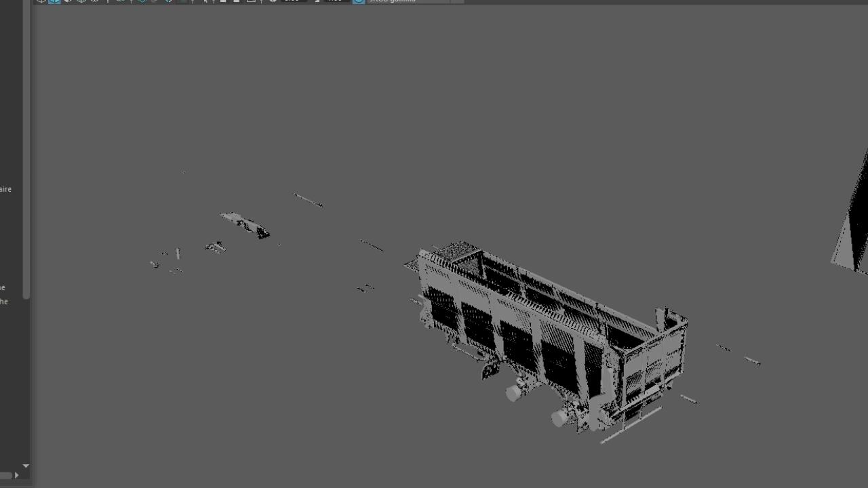868x488 pixels.
Task: Select the small flat debris mesh at far left
Action: [244, 224]
